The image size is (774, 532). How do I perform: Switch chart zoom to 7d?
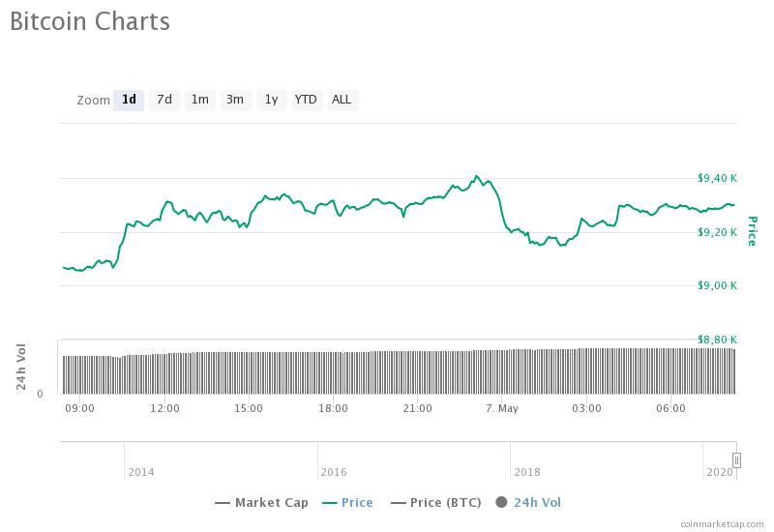pos(164,100)
